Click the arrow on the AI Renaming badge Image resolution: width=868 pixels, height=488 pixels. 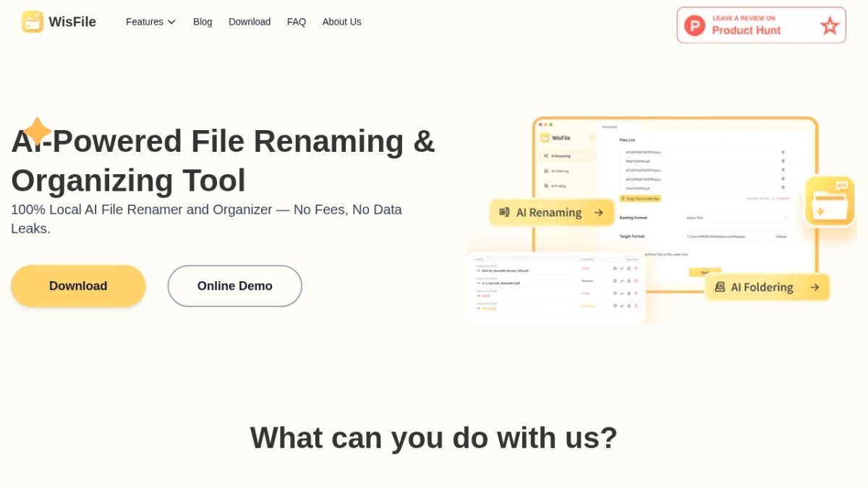coord(599,213)
